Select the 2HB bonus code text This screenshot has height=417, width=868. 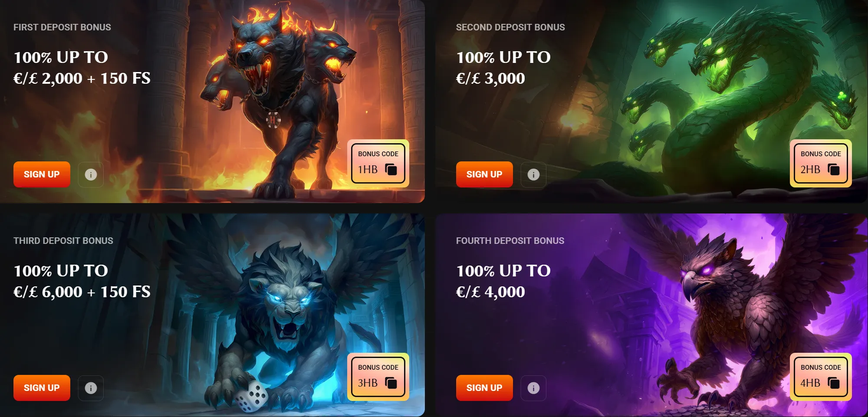pos(810,169)
